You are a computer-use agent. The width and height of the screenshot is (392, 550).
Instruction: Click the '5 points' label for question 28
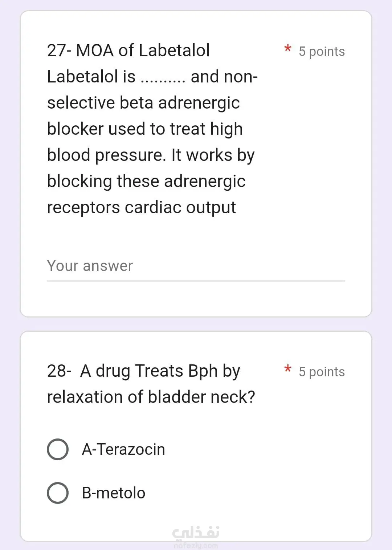point(322,372)
